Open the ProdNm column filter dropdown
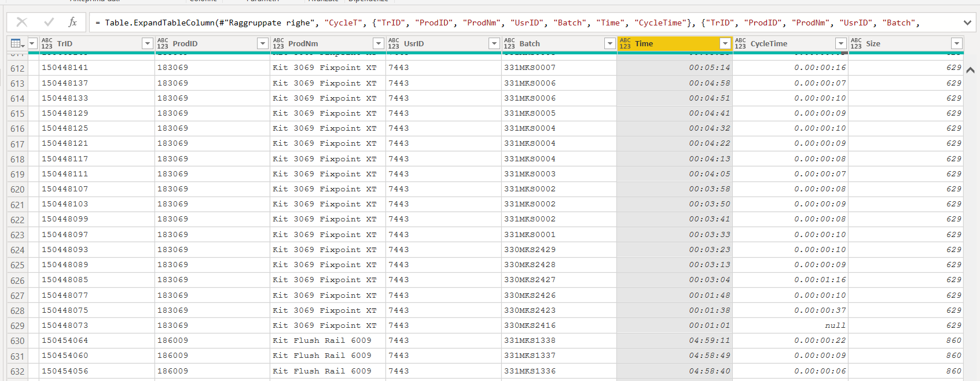 tap(379, 43)
